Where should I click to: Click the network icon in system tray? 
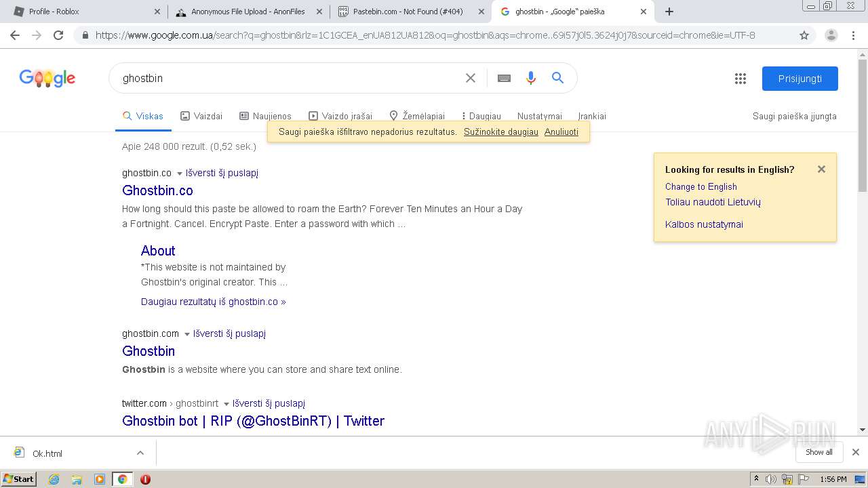click(787, 479)
